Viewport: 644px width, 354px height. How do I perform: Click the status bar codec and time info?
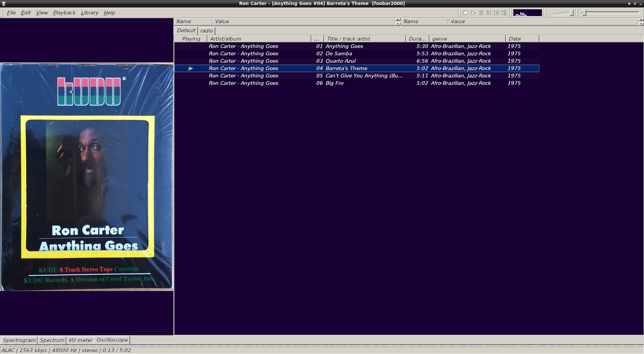(66, 350)
